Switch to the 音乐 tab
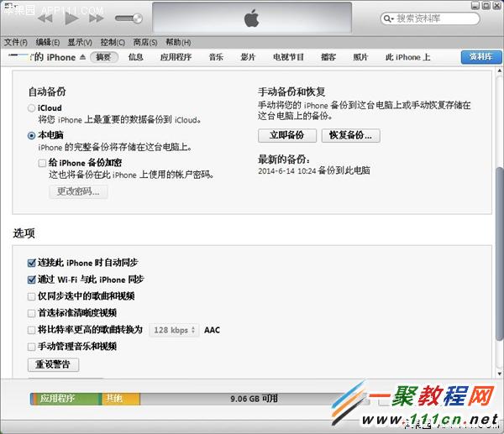This screenshot has height=434, width=504. point(216,57)
